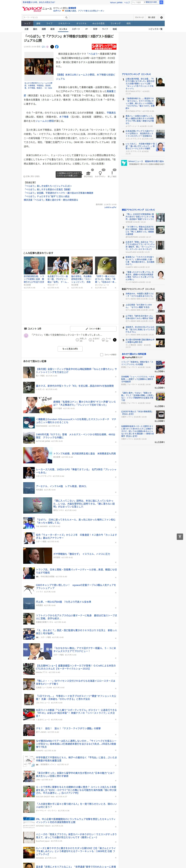Image resolution: width=186 pixels, height=868 pixels.
Task: Open list article 円上昇、一時141円64銭
Action: (x=63, y=602)
